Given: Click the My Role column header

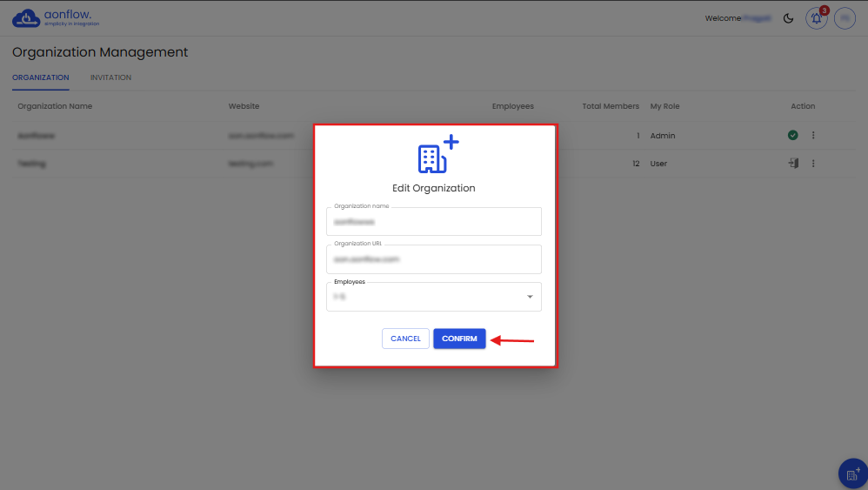Looking at the screenshot, I should click(x=664, y=106).
